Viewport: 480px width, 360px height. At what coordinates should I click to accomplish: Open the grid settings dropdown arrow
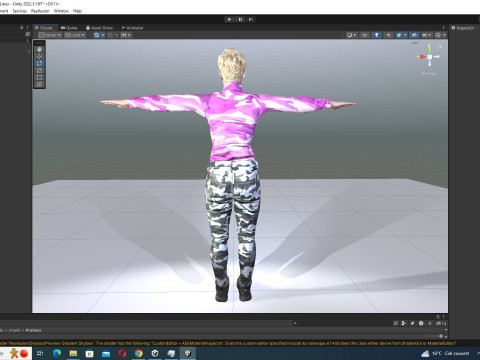(103, 35)
